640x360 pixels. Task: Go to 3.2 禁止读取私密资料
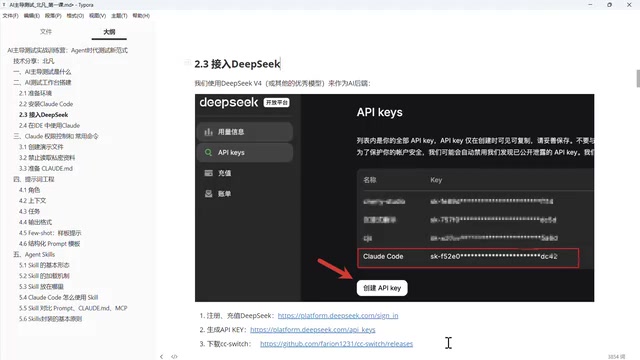(x=47, y=158)
